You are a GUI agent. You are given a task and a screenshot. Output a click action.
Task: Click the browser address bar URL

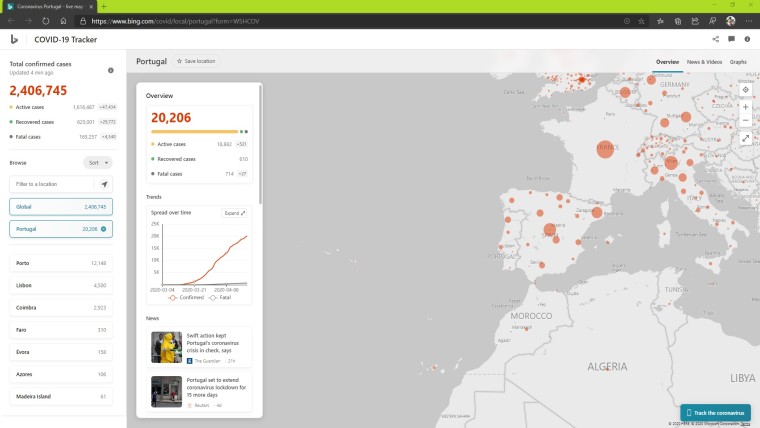point(175,21)
